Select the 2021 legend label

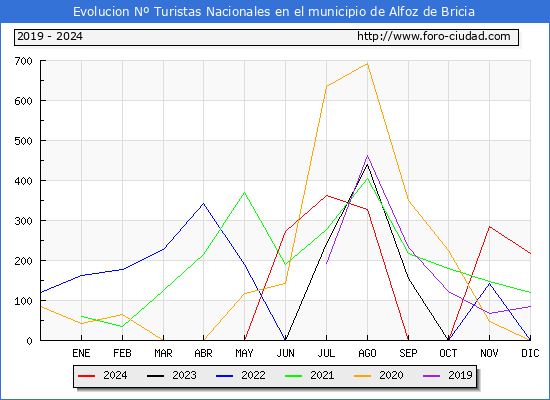click(x=322, y=375)
